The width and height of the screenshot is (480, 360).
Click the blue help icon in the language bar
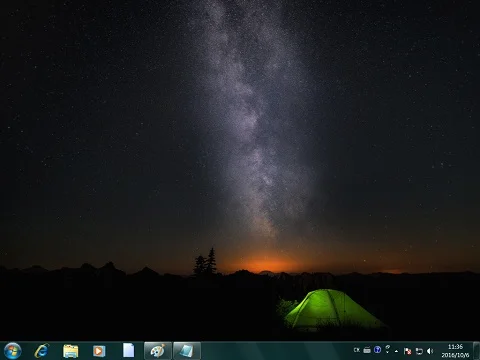tap(377, 350)
